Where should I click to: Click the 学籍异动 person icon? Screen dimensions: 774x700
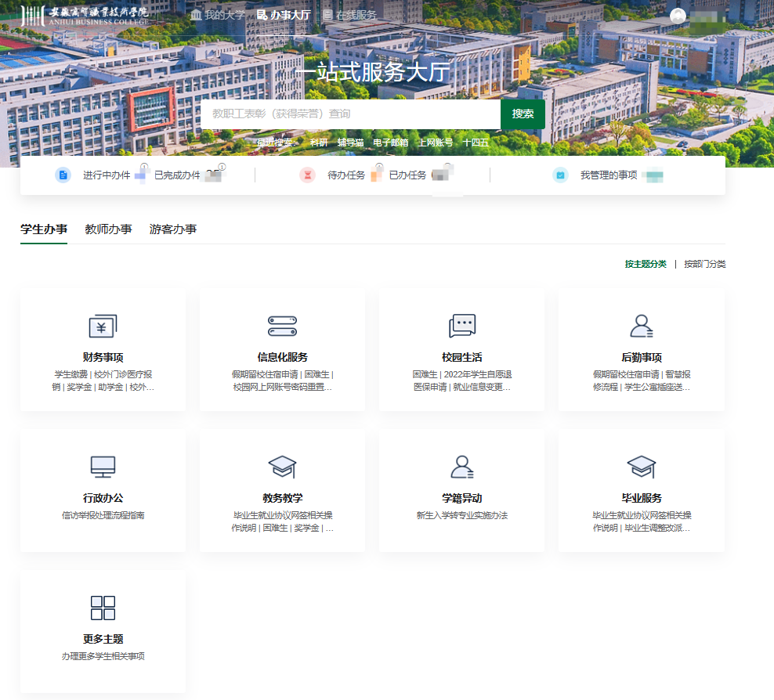[x=461, y=467]
